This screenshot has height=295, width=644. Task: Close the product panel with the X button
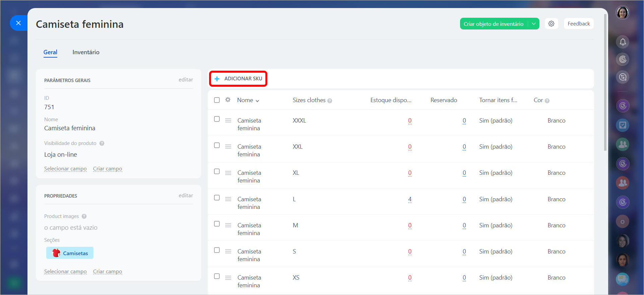(x=18, y=23)
